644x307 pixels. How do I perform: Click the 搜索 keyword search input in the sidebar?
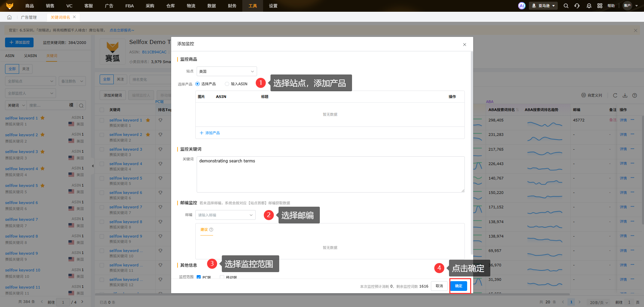[48, 105]
